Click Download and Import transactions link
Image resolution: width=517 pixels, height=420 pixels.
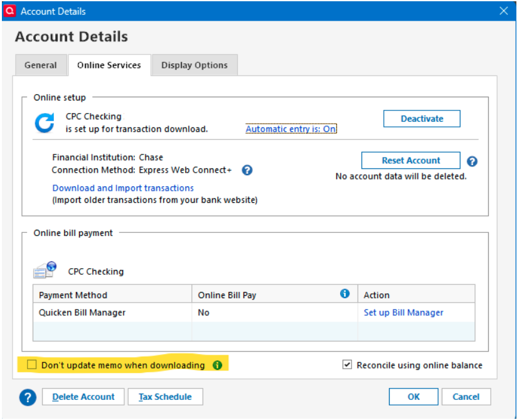[123, 188]
